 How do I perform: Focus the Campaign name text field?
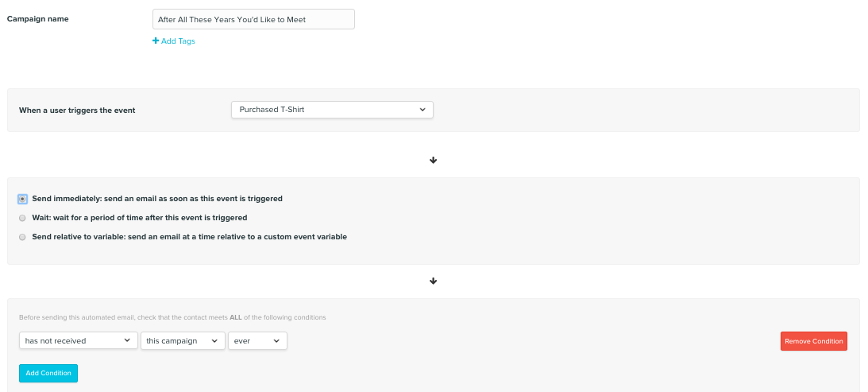pos(253,19)
